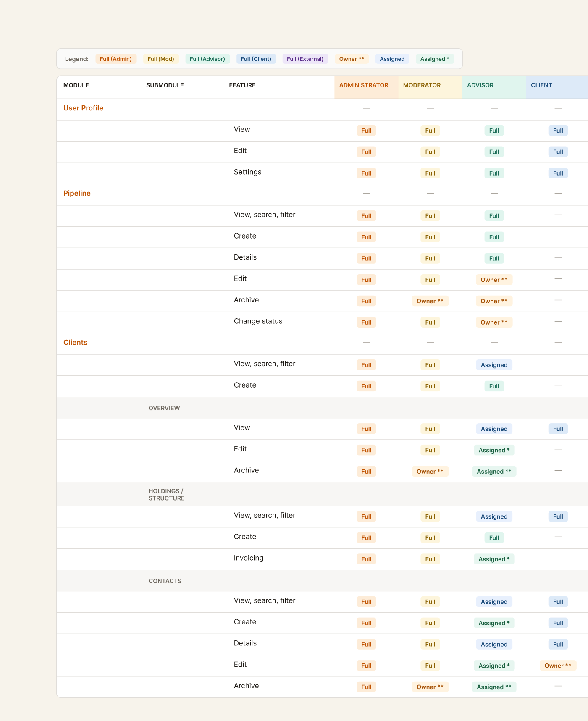
Task: Click Client Full badge in Holdings View, search, filter row
Action: (x=558, y=516)
